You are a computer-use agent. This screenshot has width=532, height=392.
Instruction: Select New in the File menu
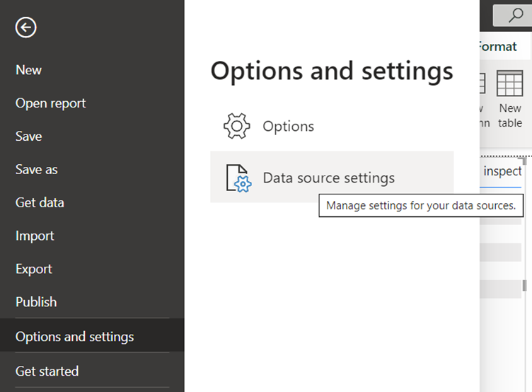pos(28,70)
